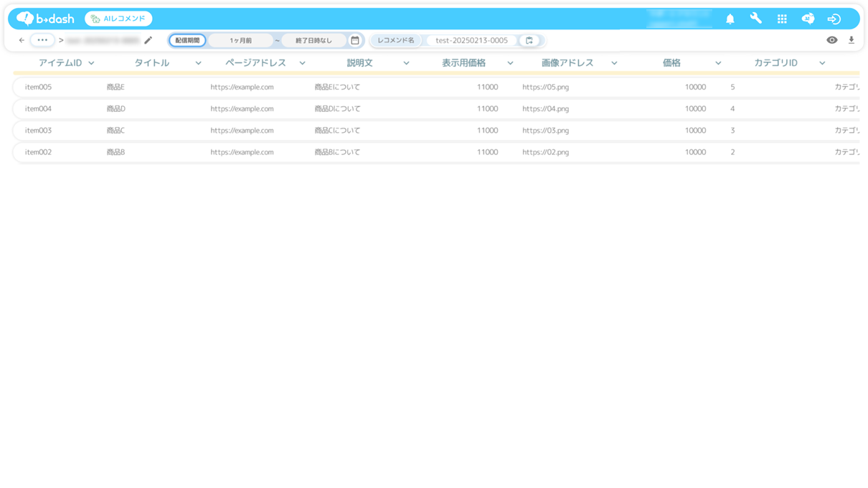
Task: Download the data with download icon
Action: coord(852,41)
